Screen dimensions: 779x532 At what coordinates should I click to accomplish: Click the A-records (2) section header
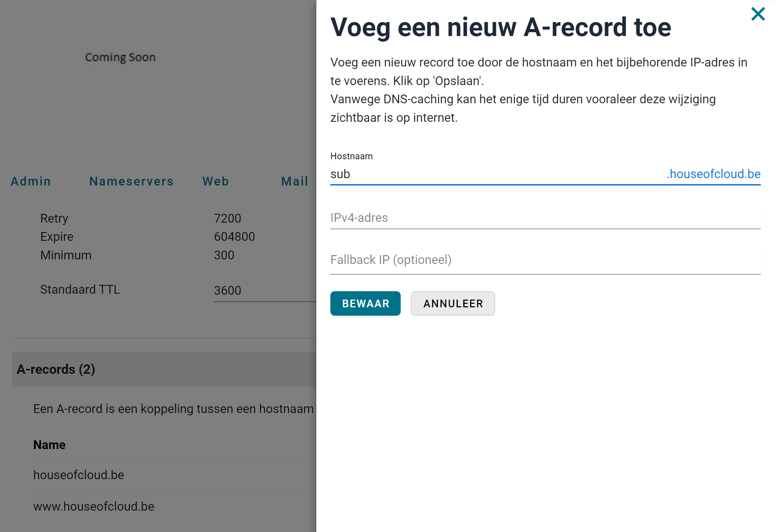[164, 369]
